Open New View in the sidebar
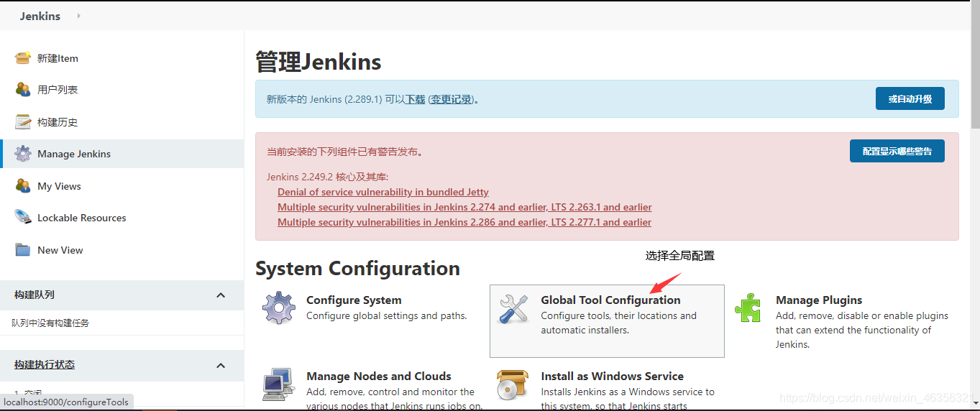The image size is (980, 411). pos(60,250)
